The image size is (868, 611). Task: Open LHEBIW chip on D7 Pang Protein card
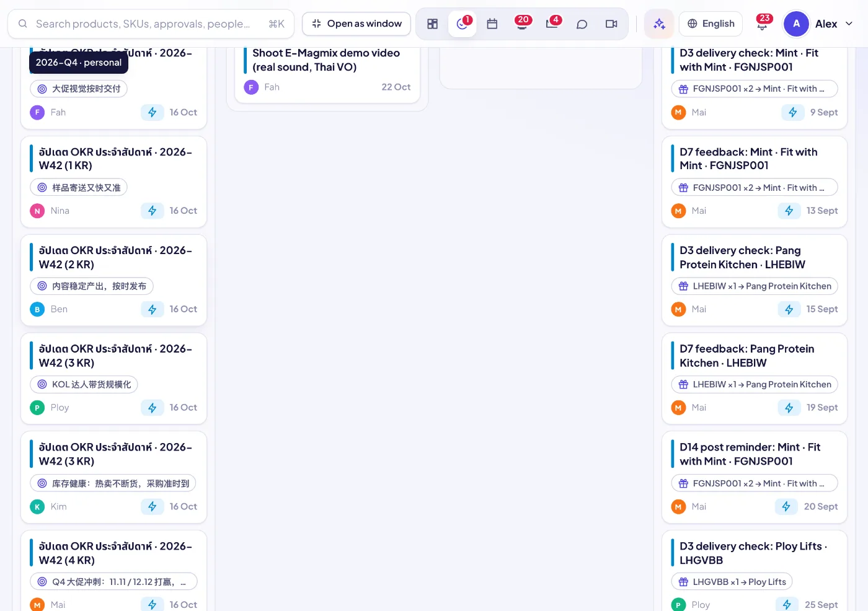[x=755, y=384]
